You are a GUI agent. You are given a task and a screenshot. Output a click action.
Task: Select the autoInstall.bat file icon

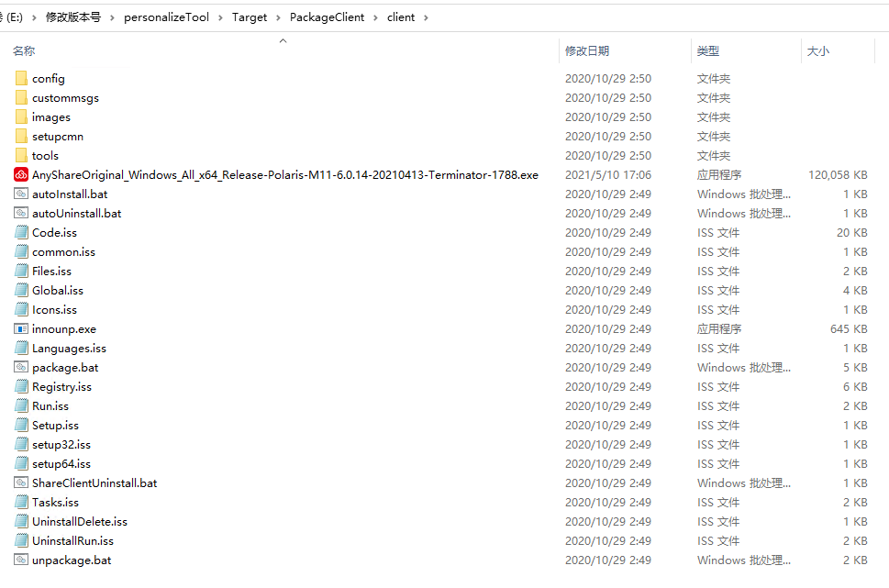coord(21,194)
